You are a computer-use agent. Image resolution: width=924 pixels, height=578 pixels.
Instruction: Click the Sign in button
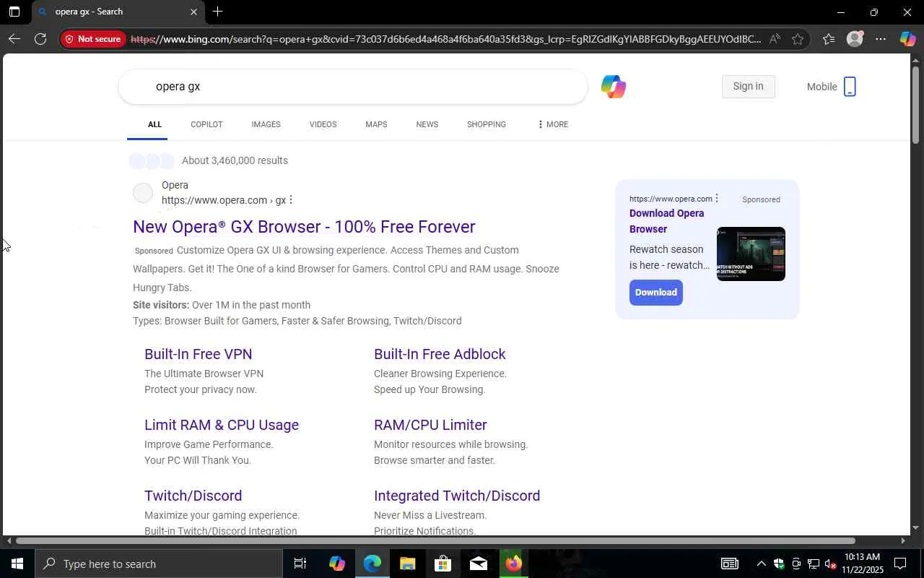pos(748,87)
